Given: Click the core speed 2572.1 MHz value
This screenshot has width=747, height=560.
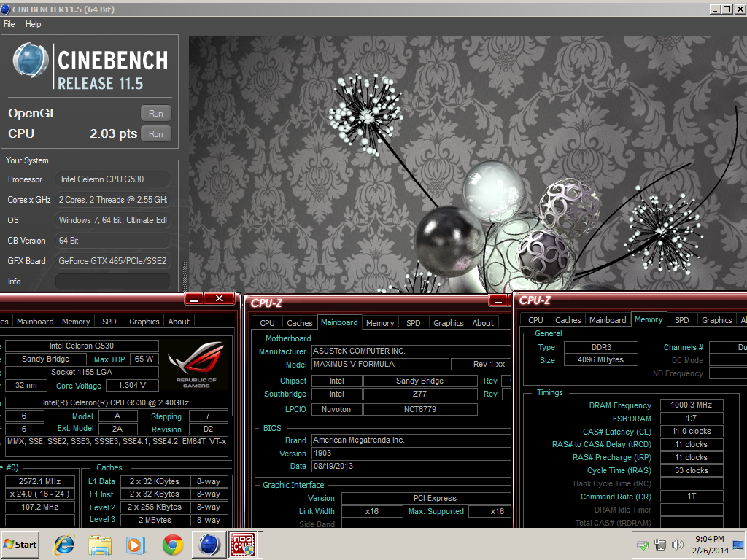Looking at the screenshot, I should coord(40,481).
